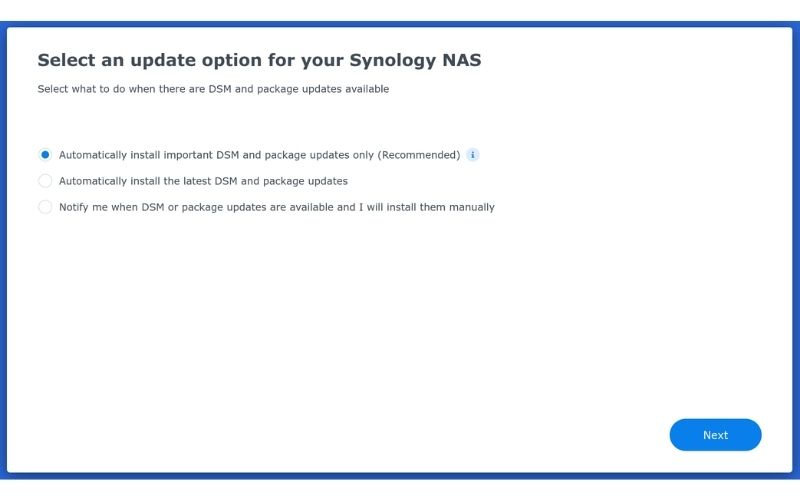Click label 'Automatically install important DSM and package updates only'
Image resolution: width=800 pixels, height=500 pixels.
point(217,155)
